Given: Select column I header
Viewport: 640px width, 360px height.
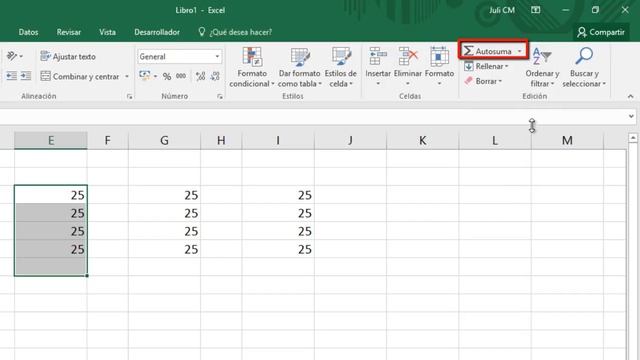Looking at the screenshot, I should coord(278,140).
